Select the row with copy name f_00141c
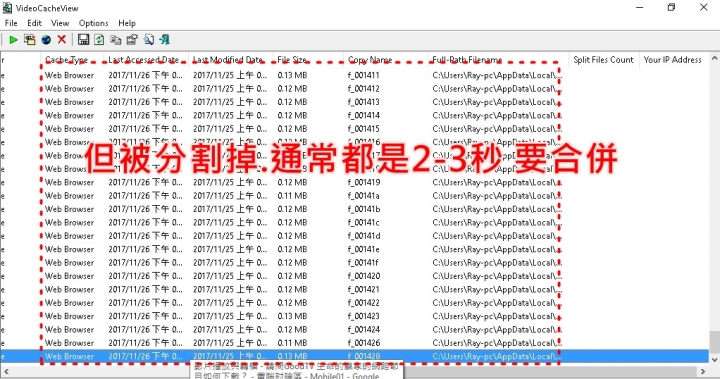The width and height of the screenshot is (720, 379). click(x=354, y=222)
